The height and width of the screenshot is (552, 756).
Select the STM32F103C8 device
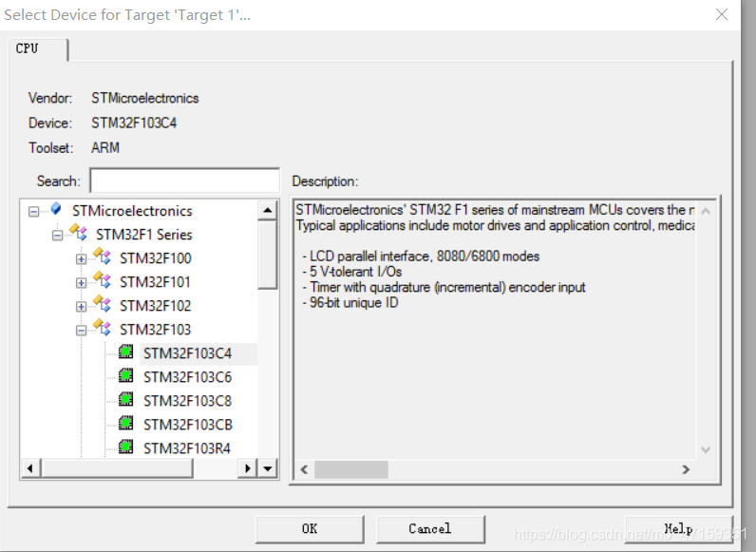(187, 401)
